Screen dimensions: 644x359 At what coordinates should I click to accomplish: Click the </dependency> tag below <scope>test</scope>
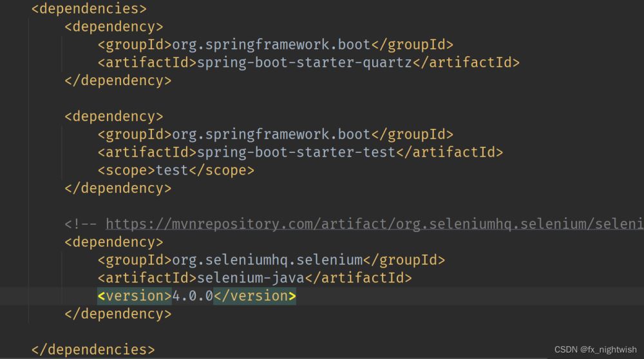coord(118,188)
